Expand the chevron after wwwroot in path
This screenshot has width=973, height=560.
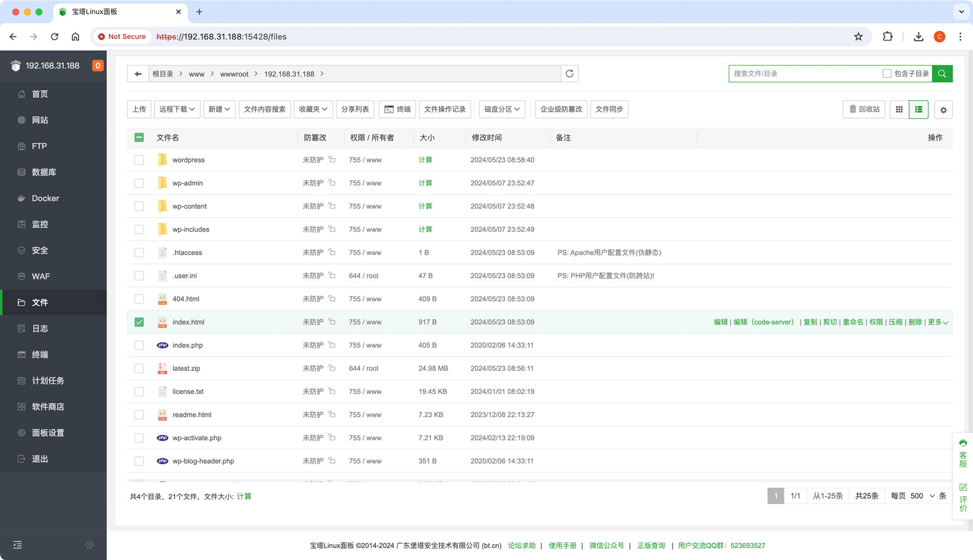click(x=256, y=74)
